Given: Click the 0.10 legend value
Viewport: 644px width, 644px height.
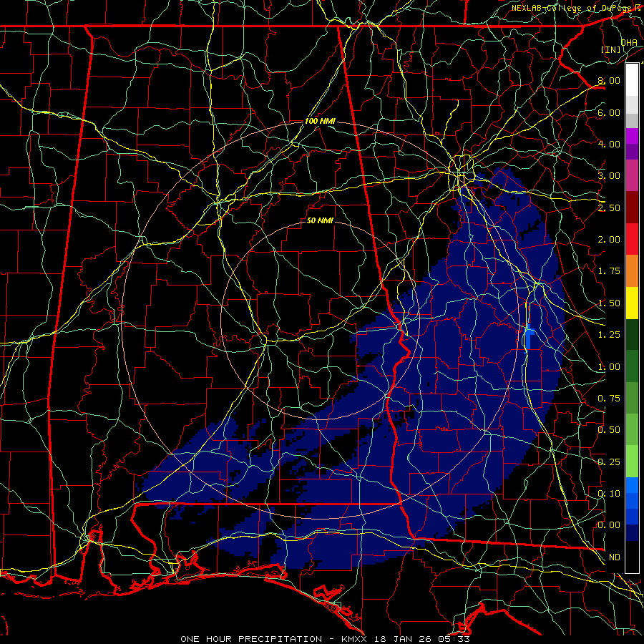Looking at the screenshot, I should tap(609, 494).
